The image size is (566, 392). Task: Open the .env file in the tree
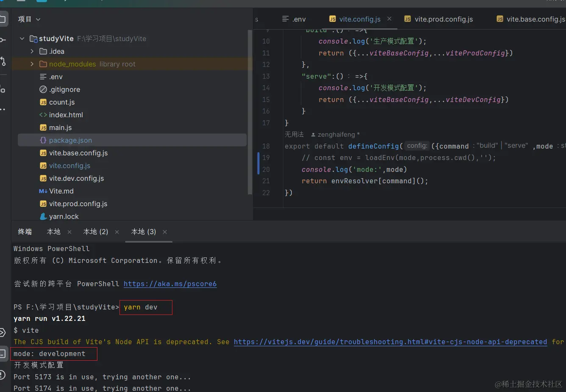[x=56, y=77]
